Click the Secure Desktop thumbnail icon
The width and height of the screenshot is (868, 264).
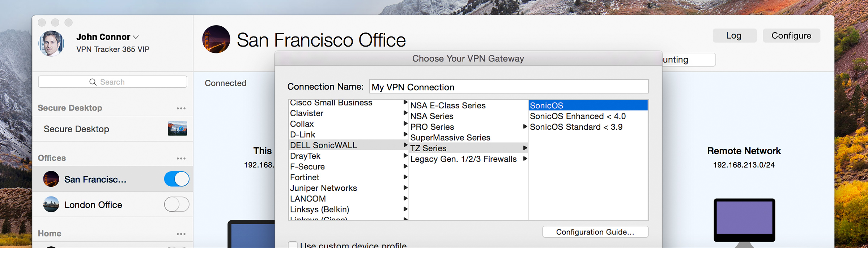tap(177, 129)
